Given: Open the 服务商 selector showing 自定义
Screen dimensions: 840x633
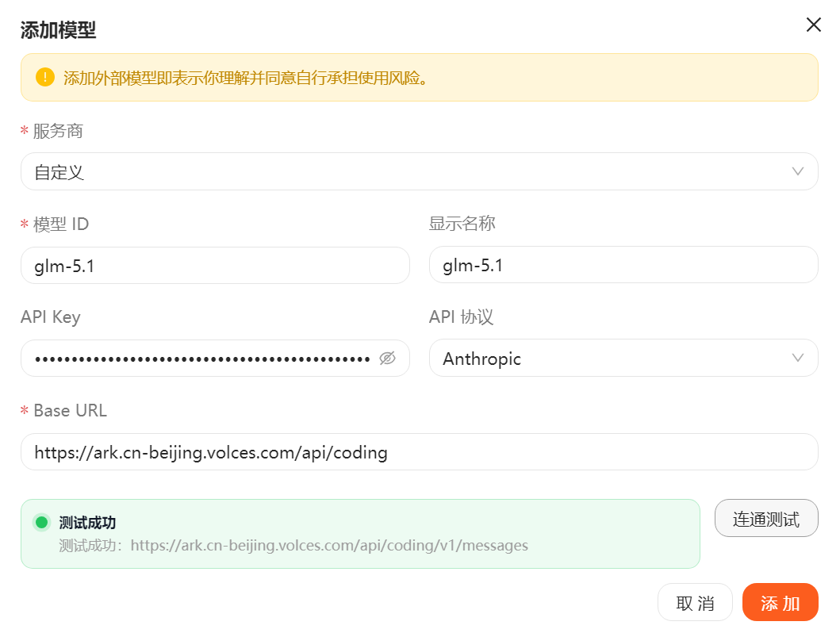Looking at the screenshot, I should click(419, 171).
